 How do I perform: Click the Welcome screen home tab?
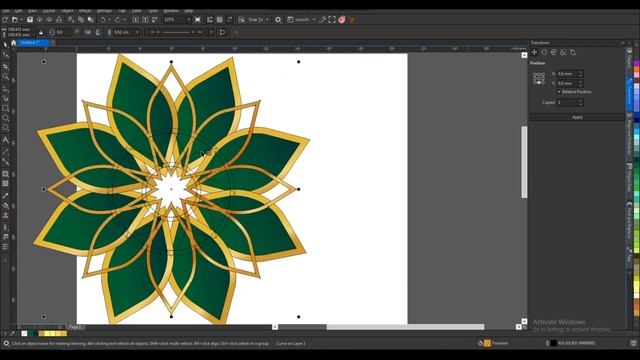click(13, 42)
